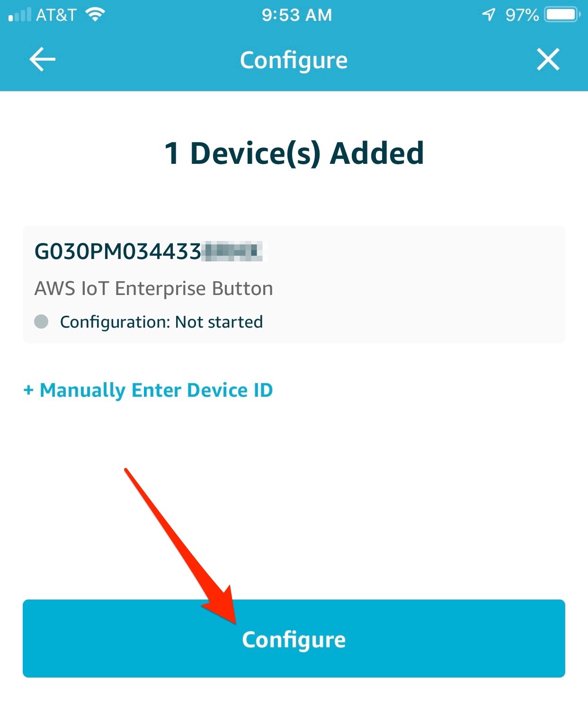The width and height of the screenshot is (588, 706).
Task: Tap the location services arrow icon
Action: 489,15
